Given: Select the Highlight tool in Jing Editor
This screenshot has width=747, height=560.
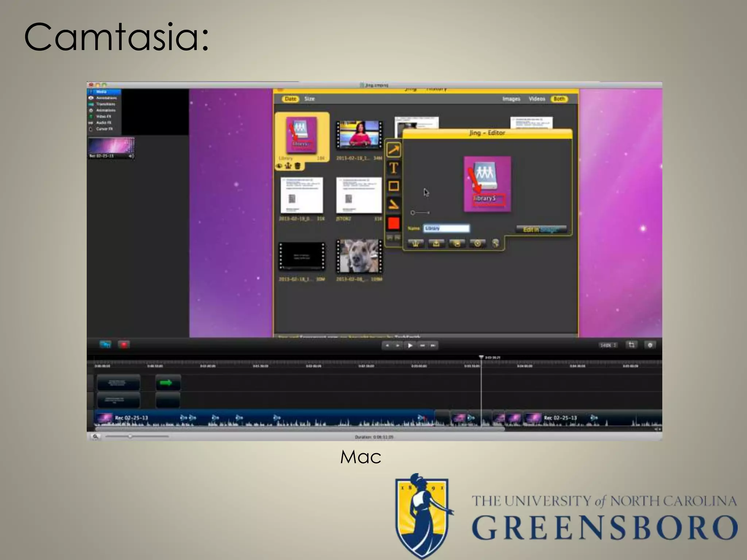Looking at the screenshot, I should [x=394, y=205].
